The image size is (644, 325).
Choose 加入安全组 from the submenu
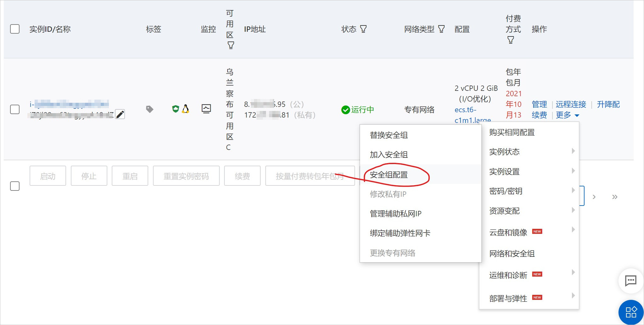421,155
